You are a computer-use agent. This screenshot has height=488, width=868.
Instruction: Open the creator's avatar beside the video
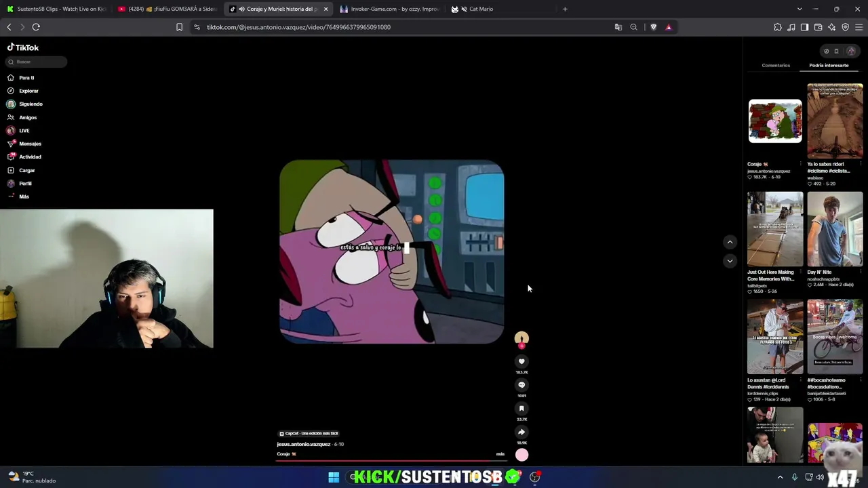pos(521,339)
